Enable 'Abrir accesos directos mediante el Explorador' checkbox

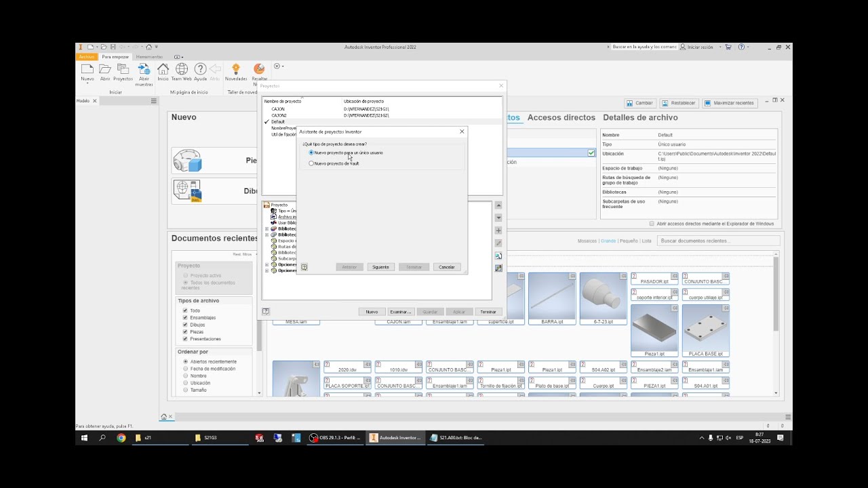click(x=652, y=224)
